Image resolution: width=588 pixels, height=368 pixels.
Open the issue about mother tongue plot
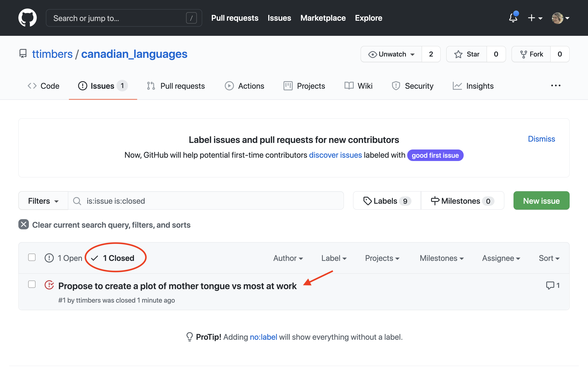(x=177, y=286)
